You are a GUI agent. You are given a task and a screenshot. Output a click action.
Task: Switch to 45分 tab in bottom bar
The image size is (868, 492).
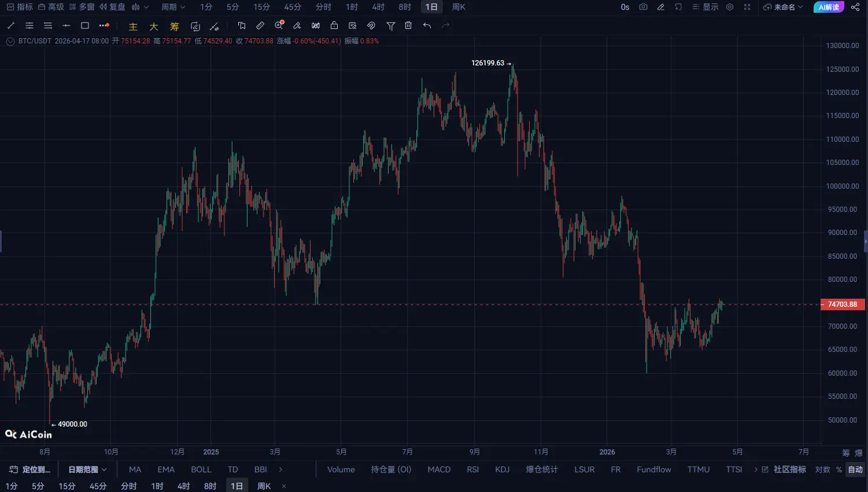point(98,486)
